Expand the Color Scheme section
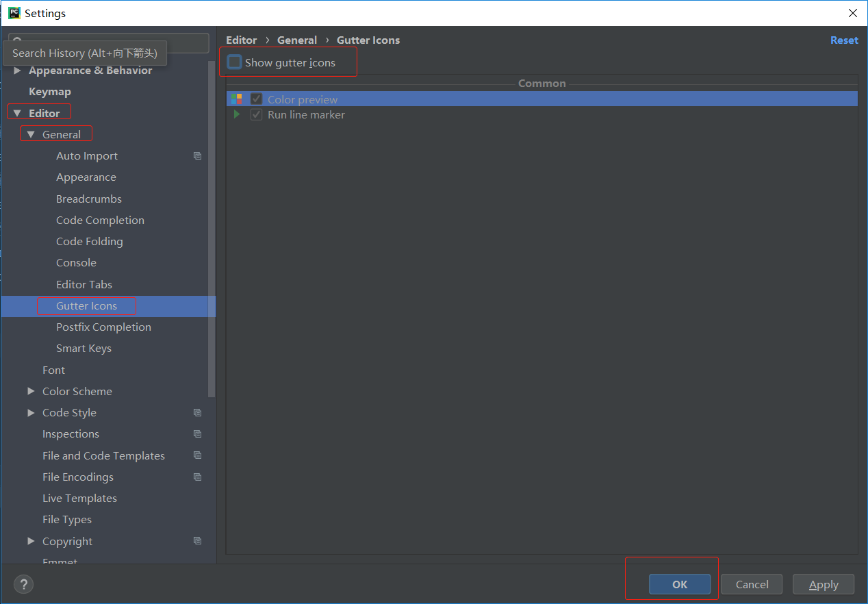The image size is (868, 604). pyautogui.click(x=31, y=391)
